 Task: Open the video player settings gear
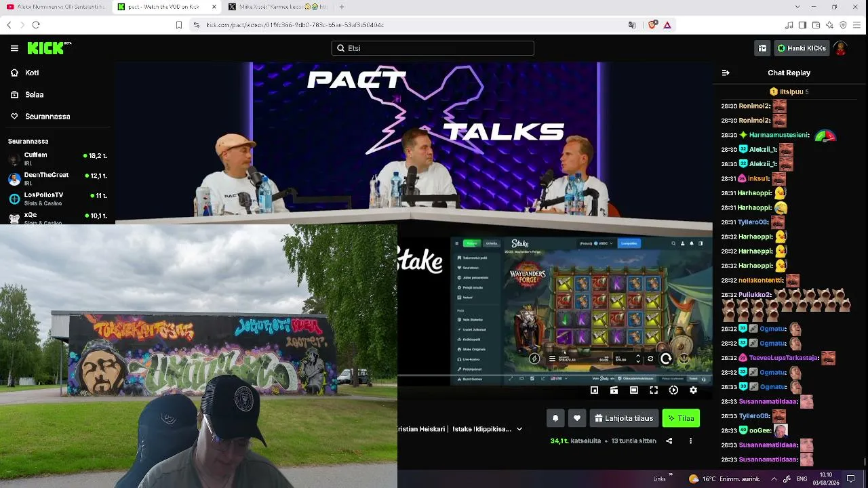click(693, 390)
